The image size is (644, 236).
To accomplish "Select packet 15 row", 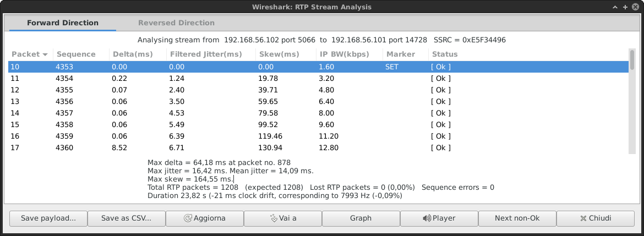I will click(x=318, y=124).
